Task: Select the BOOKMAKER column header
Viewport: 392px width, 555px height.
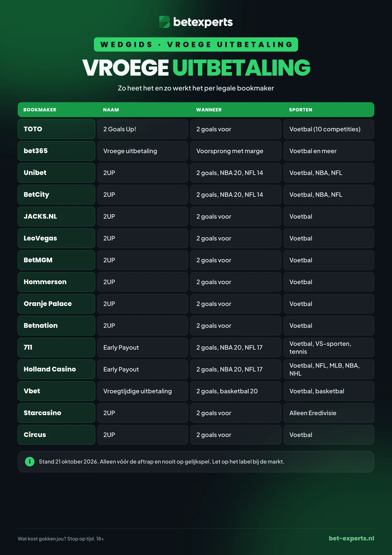Action: point(40,110)
